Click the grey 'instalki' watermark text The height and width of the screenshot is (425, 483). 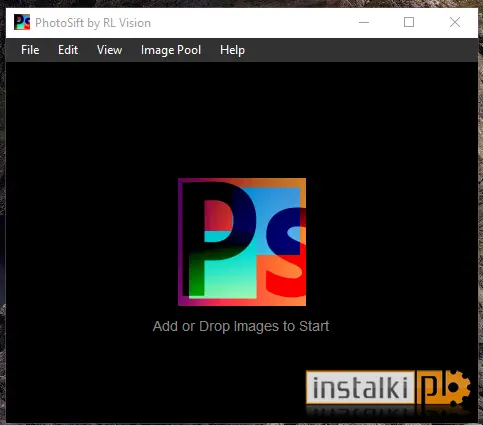[x=360, y=387]
